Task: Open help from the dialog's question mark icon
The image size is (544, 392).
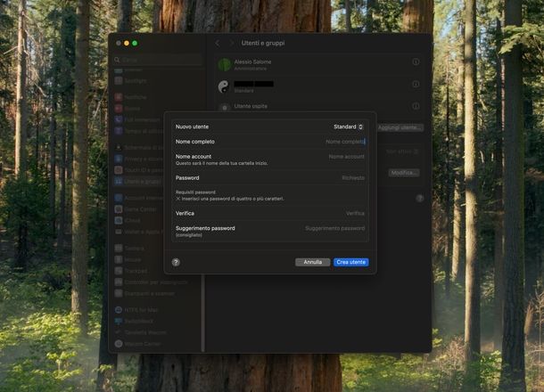Action: click(176, 262)
